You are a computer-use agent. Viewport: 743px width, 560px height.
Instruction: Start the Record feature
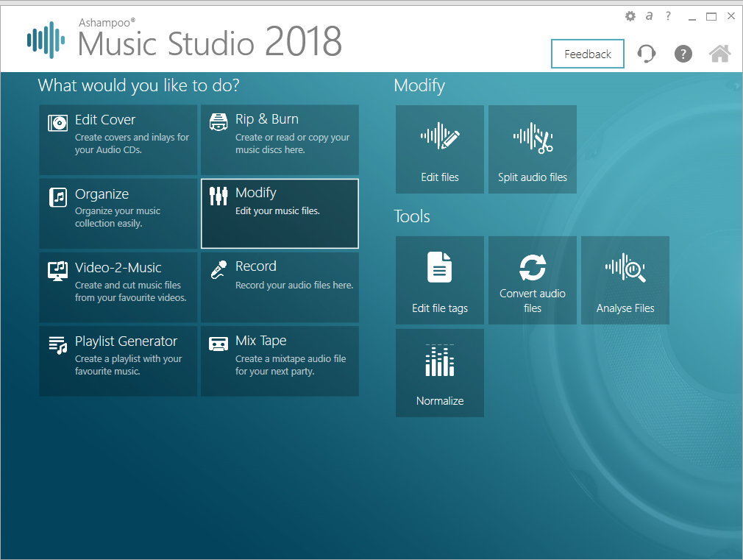[x=280, y=287]
